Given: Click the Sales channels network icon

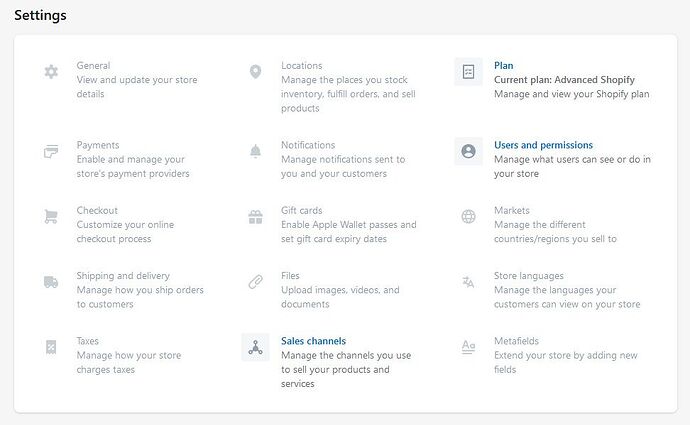Looking at the screenshot, I should (255, 348).
